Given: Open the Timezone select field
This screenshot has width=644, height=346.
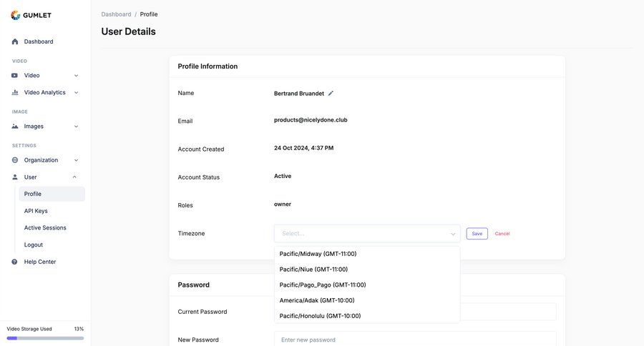Looking at the screenshot, I should (x=367, y=234).
